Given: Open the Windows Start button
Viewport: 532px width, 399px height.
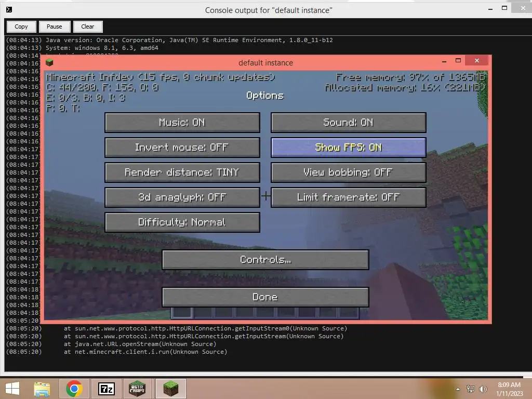Looking at the screenshot, I should [x=12, y=389].
